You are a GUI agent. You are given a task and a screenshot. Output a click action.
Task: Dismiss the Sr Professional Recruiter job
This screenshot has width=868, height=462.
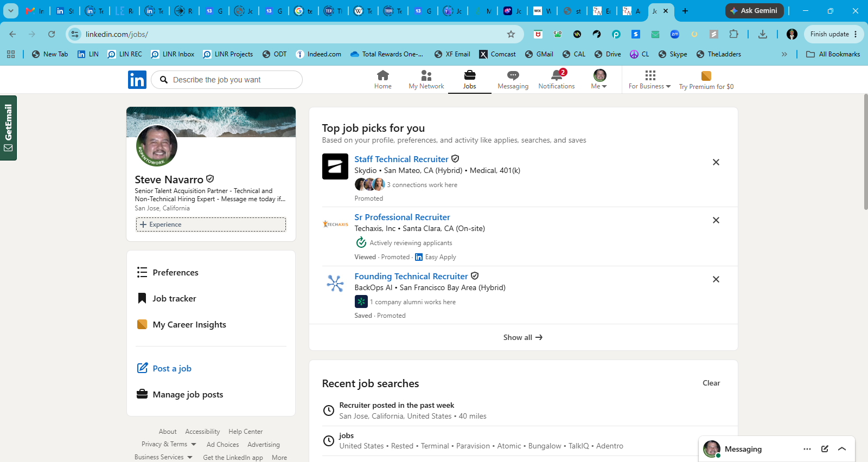click(716, 220)
